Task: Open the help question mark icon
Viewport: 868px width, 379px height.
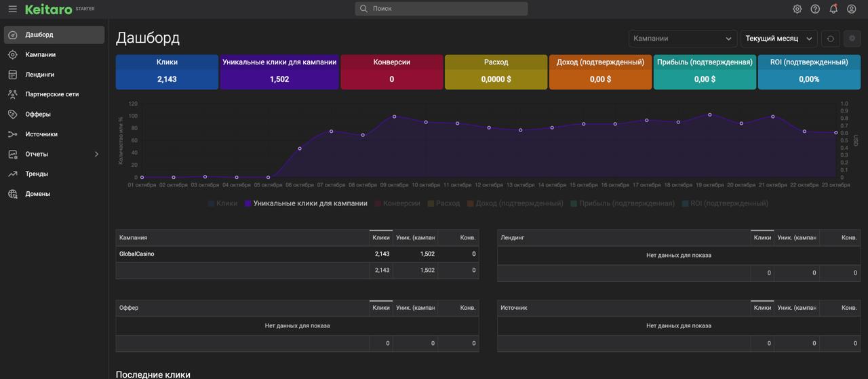Action: [815, 9]
